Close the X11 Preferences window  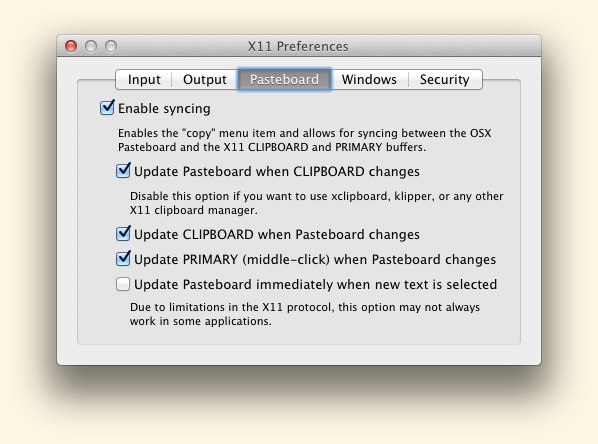pos(71,46)
